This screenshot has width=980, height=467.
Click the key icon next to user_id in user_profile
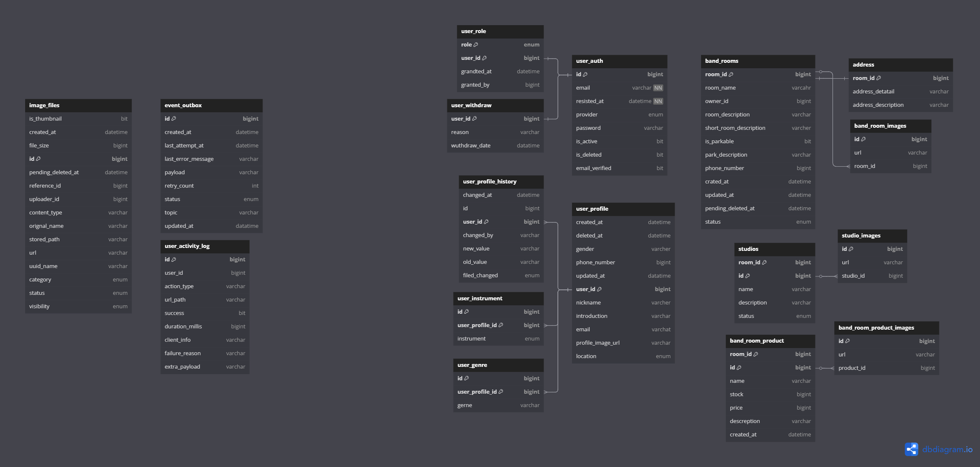tap(599, 289)
